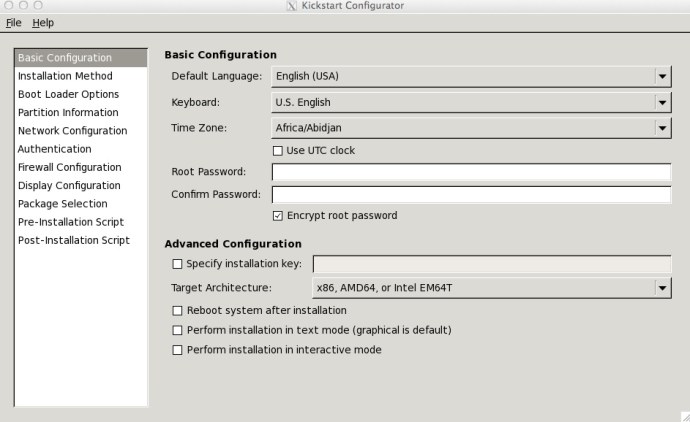Enable Perform installation in interactive mode
Screen dimensions: 690x422
[x=177, y=350]
